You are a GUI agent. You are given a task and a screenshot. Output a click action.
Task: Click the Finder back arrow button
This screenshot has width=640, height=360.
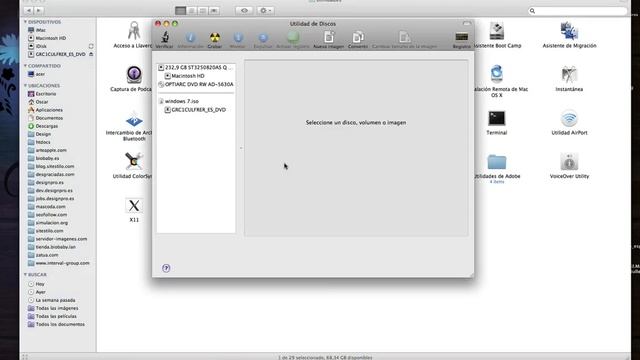(x=29, y=10)
